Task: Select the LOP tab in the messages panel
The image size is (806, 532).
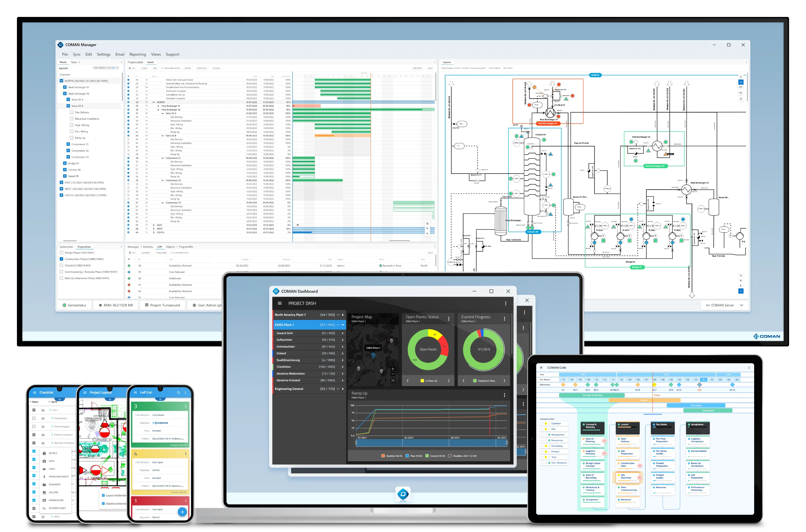Action: click(159, 247)
